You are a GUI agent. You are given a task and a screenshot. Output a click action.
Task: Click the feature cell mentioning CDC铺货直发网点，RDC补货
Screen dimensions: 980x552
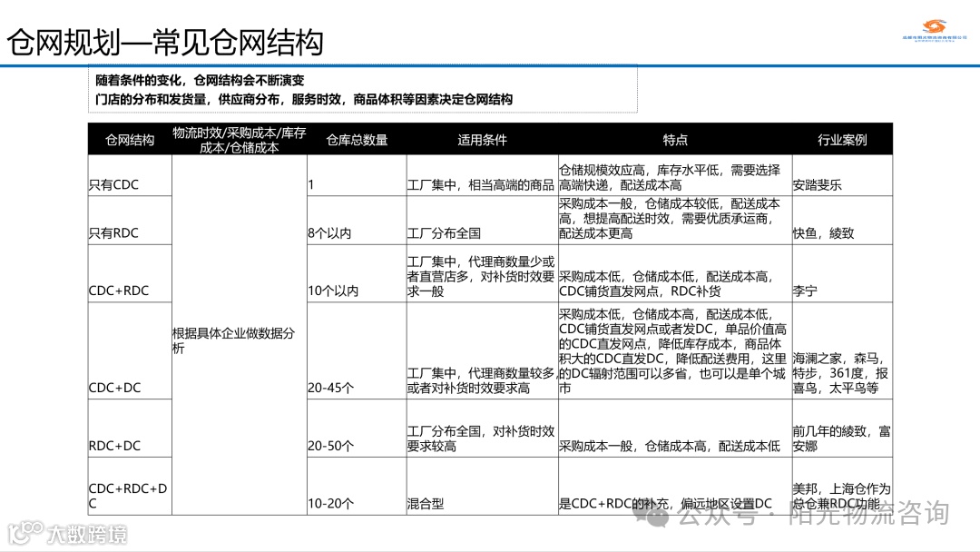(675, 273)
